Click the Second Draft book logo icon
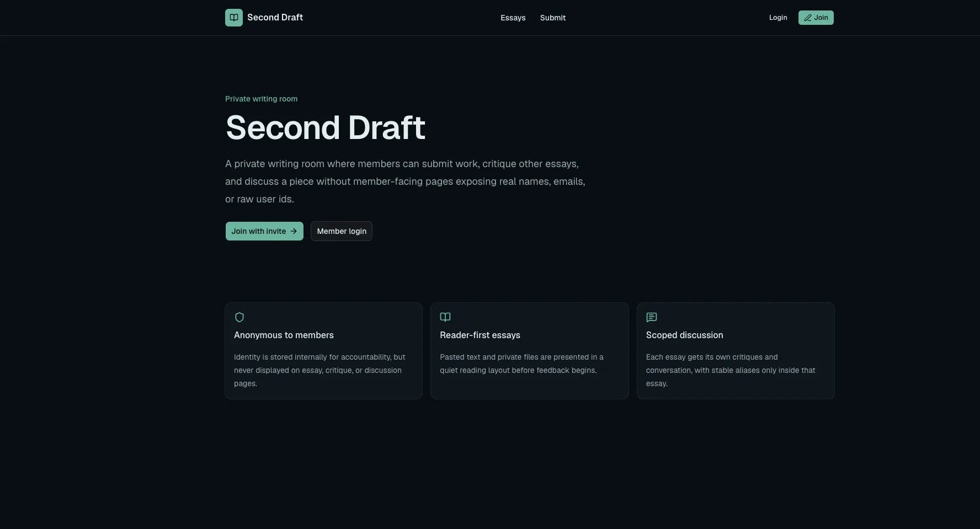Screen dimensions: 980x529 pos(234,18)
